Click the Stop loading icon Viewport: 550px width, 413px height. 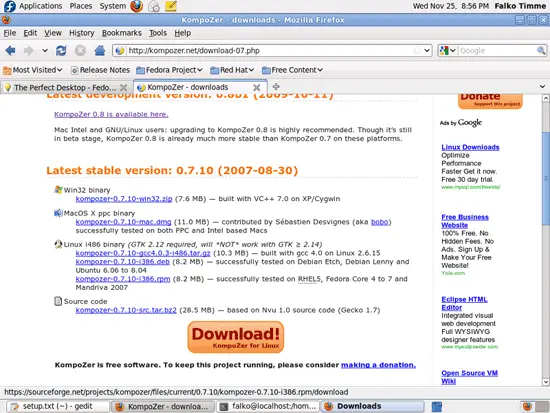80,51
